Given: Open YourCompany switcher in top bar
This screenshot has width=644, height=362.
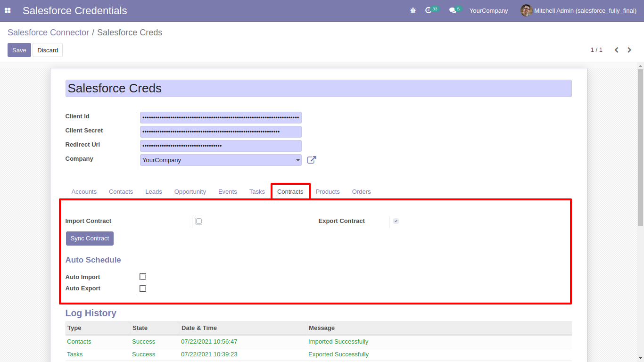Looking at the screenshot, I should [x=488, y=10].
